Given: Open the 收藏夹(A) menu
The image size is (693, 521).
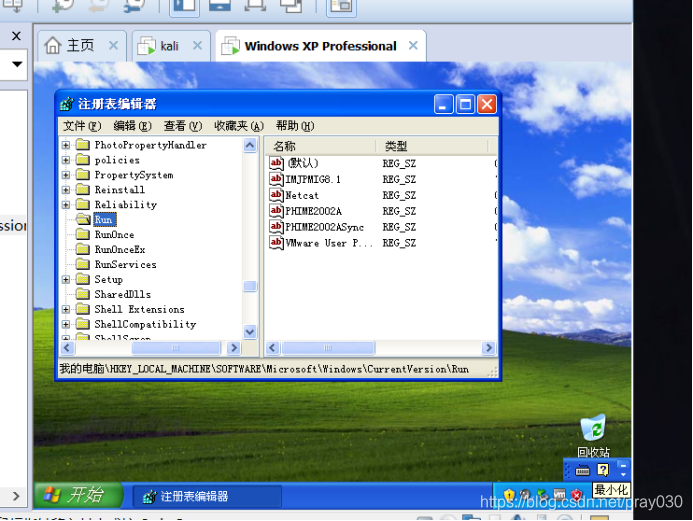Looking at the screenshot, I should [239, 126].
